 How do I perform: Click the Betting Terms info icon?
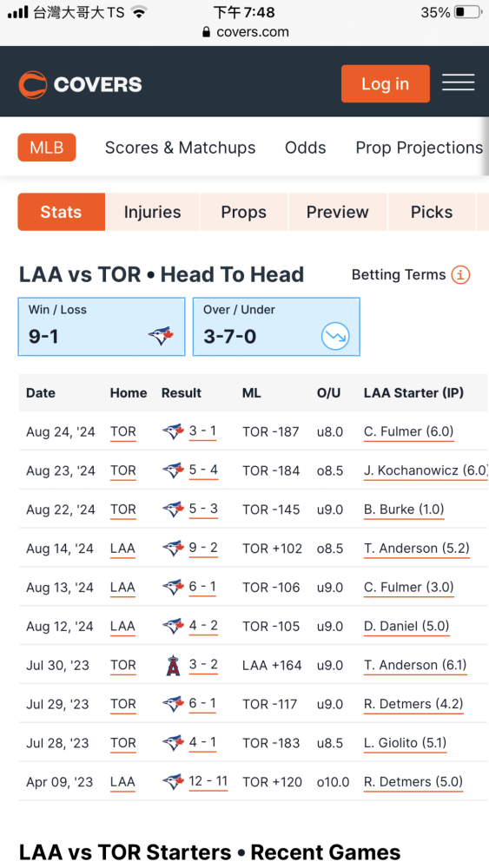tap(460, 274)
